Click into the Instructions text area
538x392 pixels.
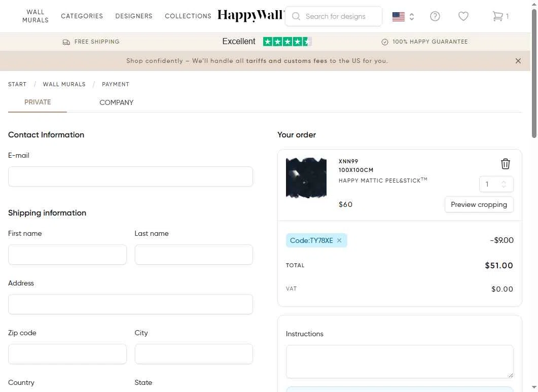click(x=400, y=362)
